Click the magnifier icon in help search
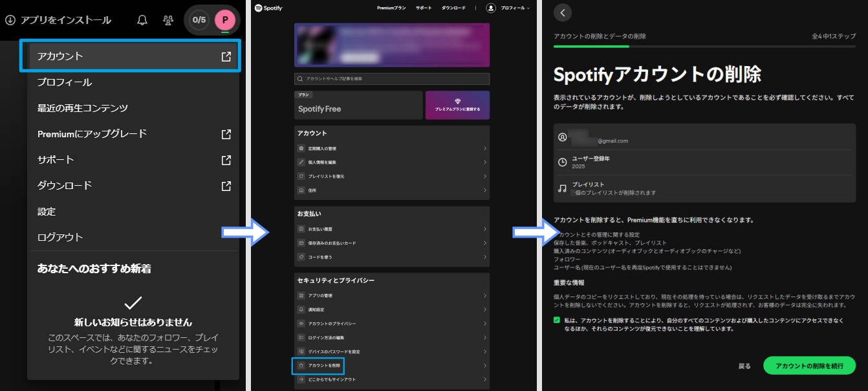The image size is (868, 391). pyautogui.click(x=299, y=79)
